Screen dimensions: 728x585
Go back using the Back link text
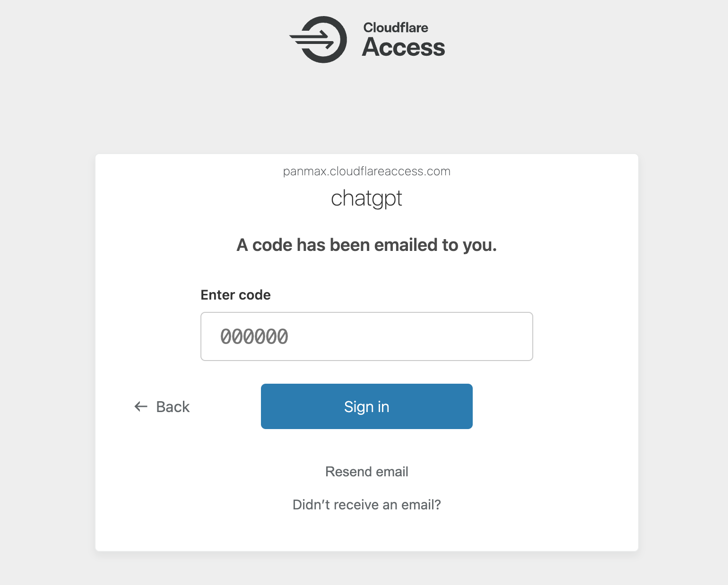pyautogui.click(x=173, y=407)
